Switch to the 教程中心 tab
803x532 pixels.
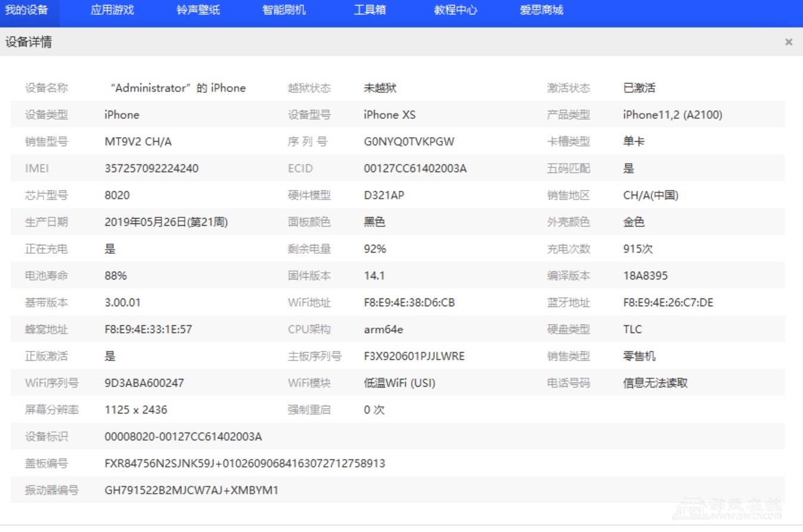point(455,10)
